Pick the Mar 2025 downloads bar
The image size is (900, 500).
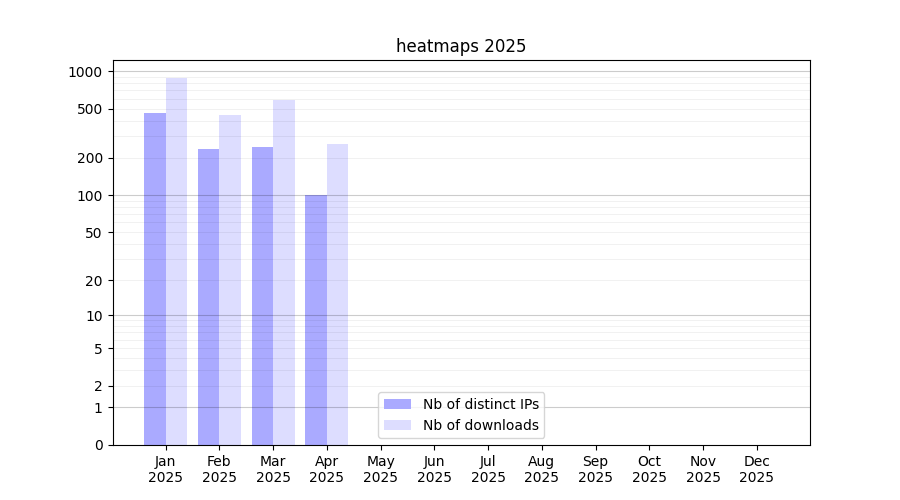coord(284,272)
